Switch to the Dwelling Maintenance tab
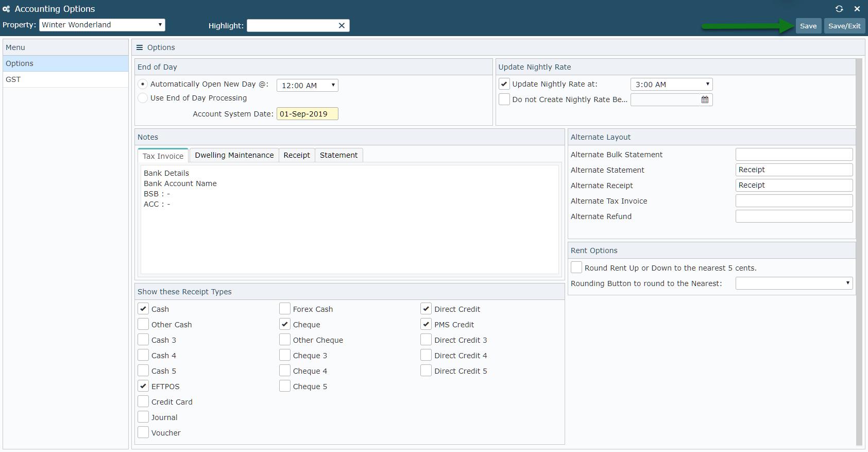 (x=234, y=155)
